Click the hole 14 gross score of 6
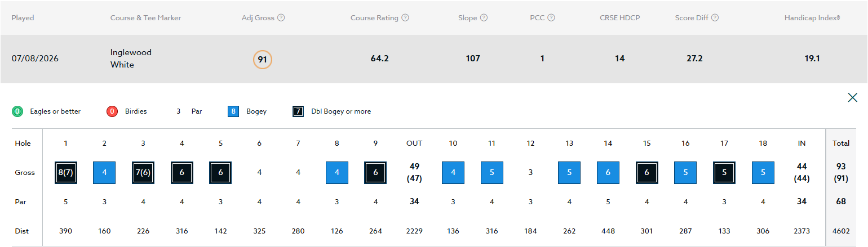The width and height of the screenshot is (868, 247). point(608,173)
